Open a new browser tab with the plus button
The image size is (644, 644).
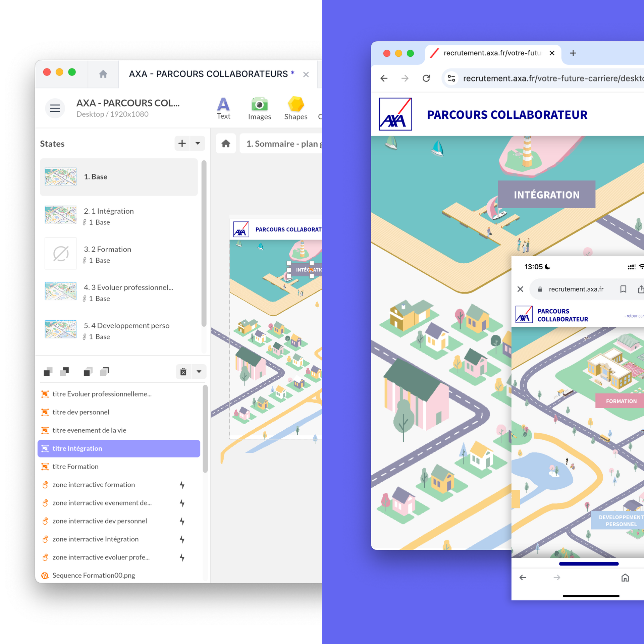(x=573, y=53)
